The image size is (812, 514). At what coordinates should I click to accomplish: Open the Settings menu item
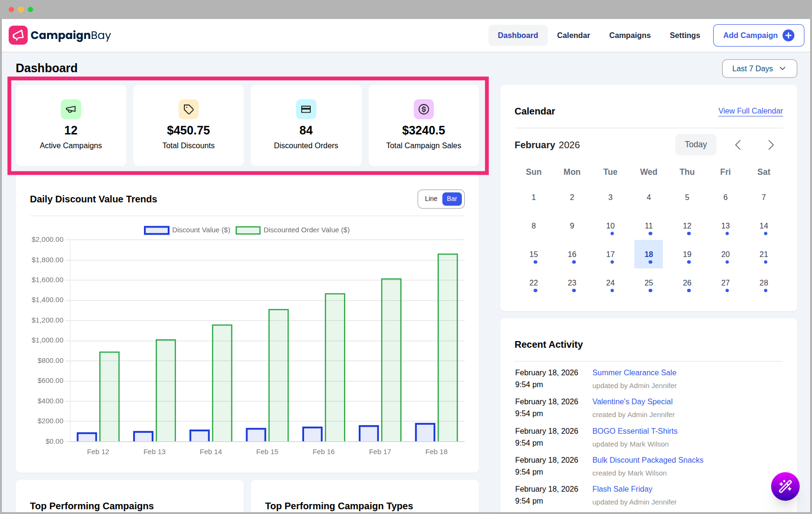tap(684, 35)
